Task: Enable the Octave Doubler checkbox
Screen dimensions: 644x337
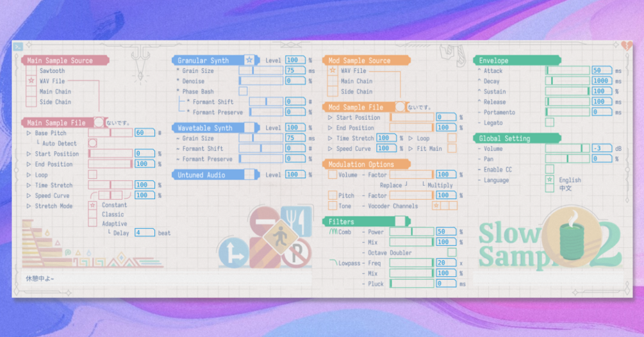Action: coord(452,252)
